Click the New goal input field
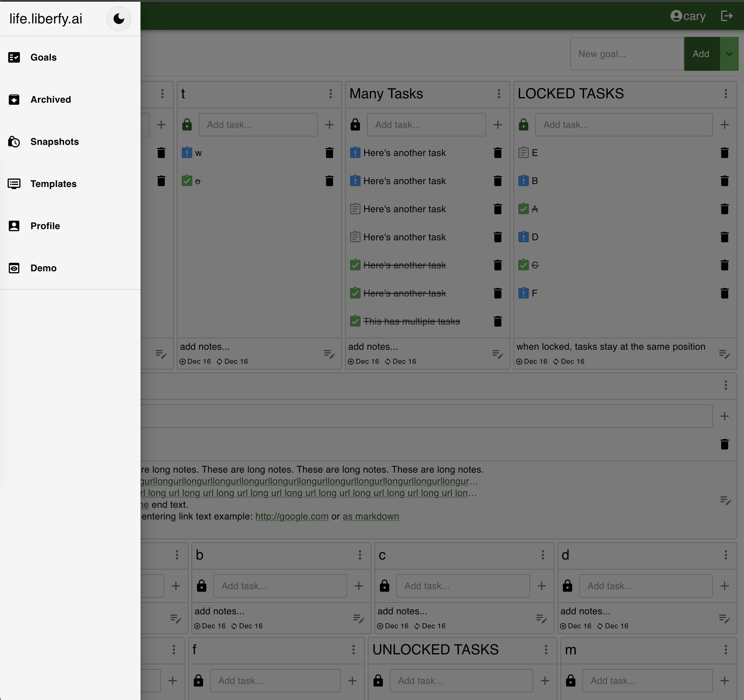744x700 pixels. coord(626,54)
